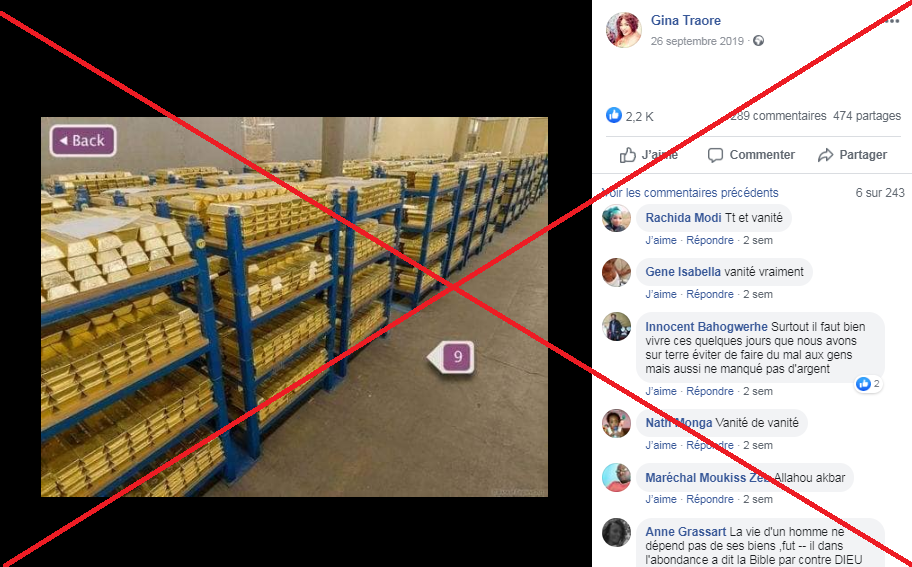Viewport: 912px width, 567px height.
Task: Click the purple Back button on photo
Action: 83,141
